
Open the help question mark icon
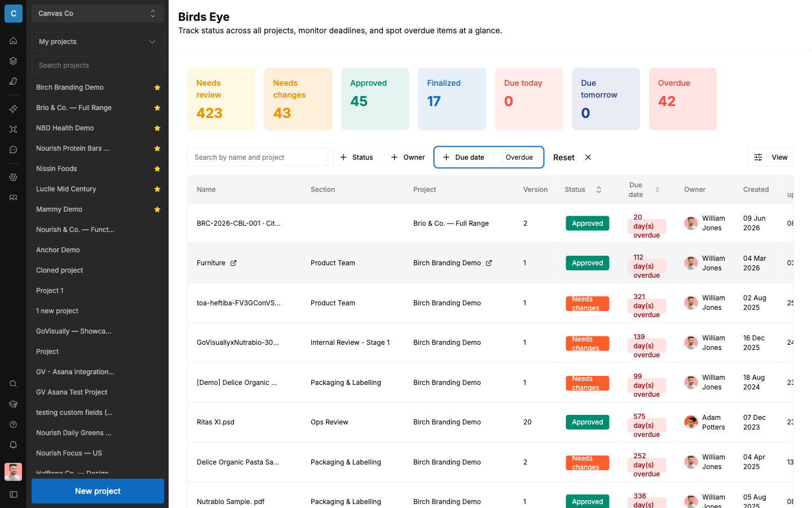click(x=13, y=424)
